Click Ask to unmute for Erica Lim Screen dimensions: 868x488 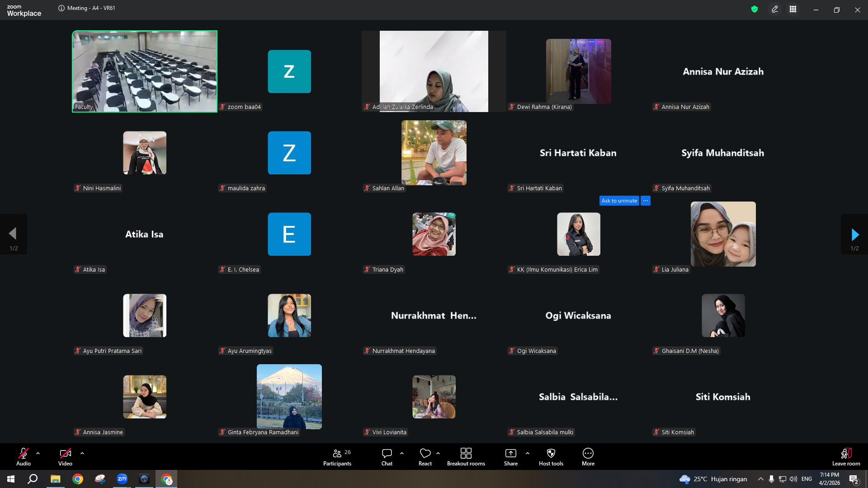[x=619, y=201]
